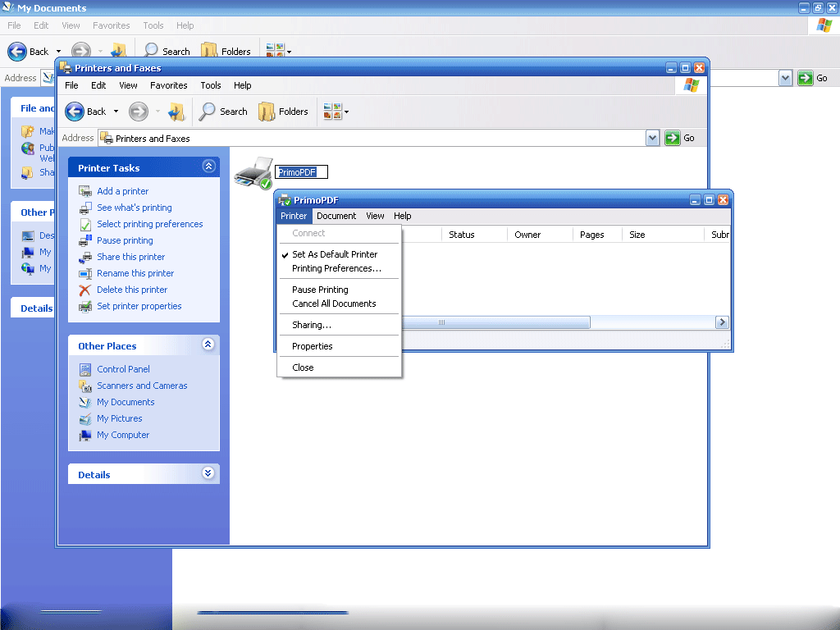Click Forward arrow in Printers and Faxes toolbar
The image size is (840, 630).
tap(138, 112)
